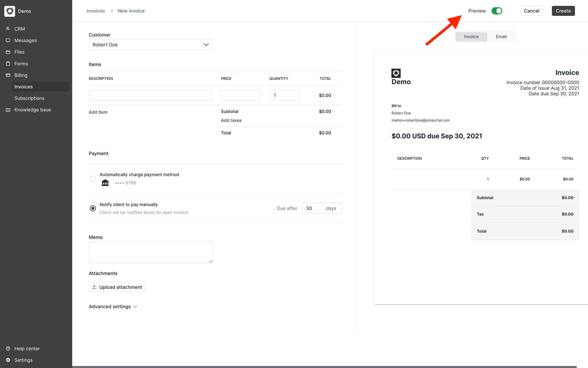Screen dimensions: 588x368
Task: Turn off the Preview toggle
Action: coord(497,11)
